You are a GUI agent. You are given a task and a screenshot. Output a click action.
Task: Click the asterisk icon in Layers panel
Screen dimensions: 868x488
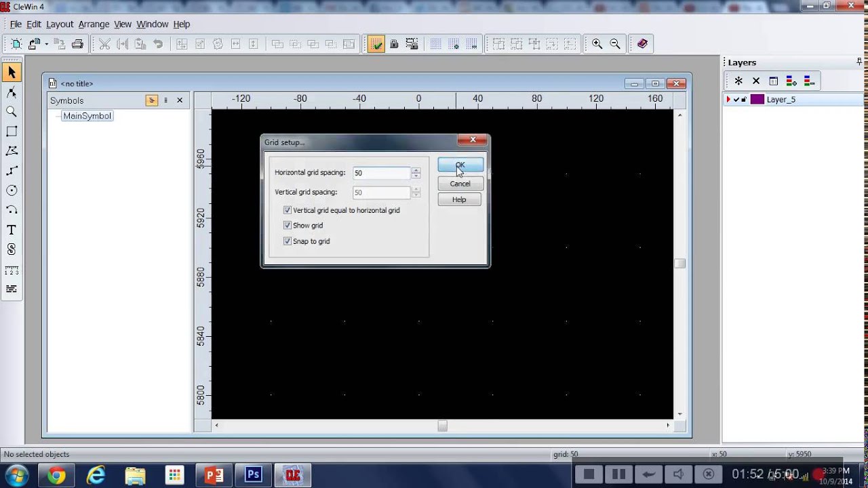[738, 81]
